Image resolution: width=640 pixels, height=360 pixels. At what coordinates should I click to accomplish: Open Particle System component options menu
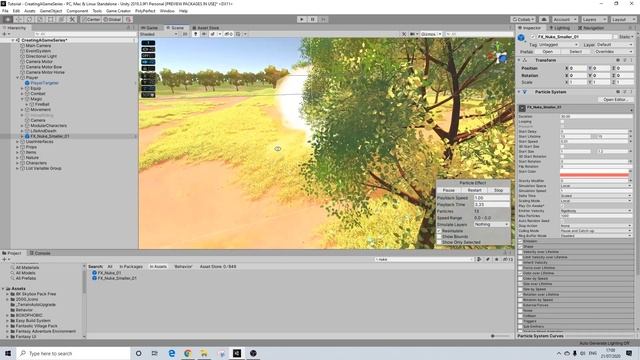631,92
